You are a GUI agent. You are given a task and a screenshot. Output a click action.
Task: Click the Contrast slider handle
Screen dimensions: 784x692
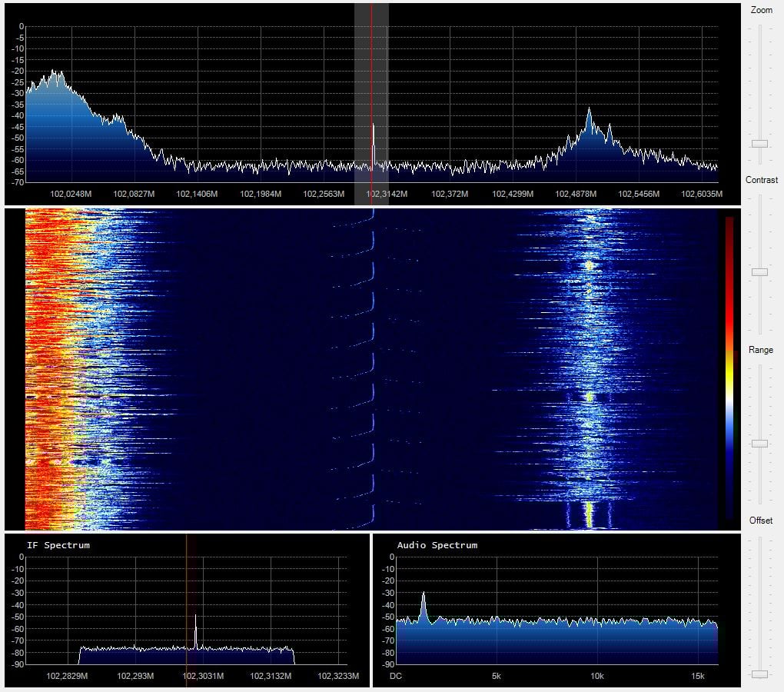[759, 272]
